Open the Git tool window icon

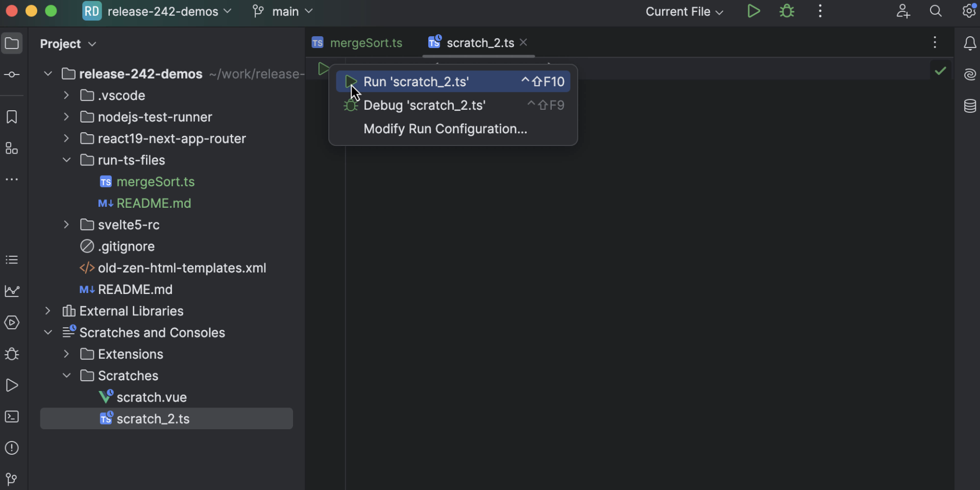(12, 479)
